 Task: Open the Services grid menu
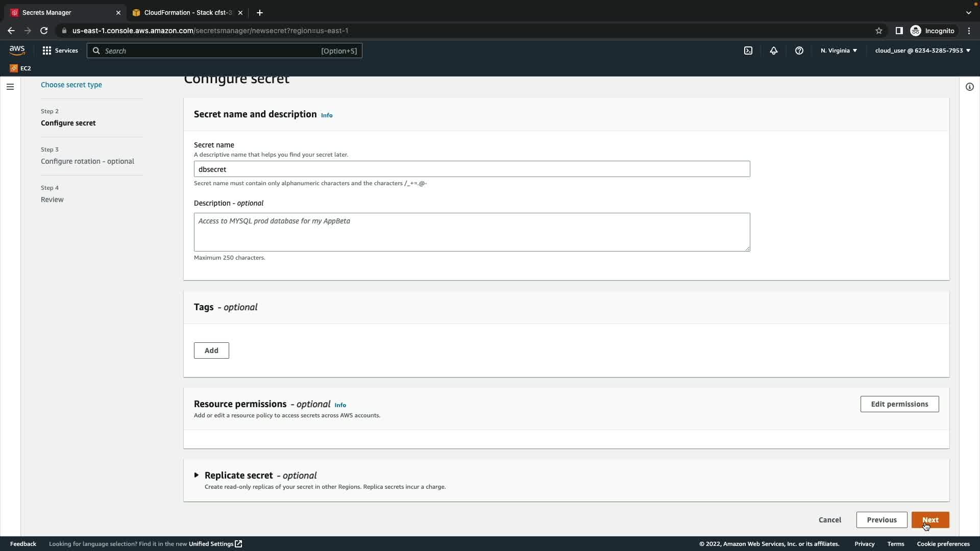(x=60, y=51)
